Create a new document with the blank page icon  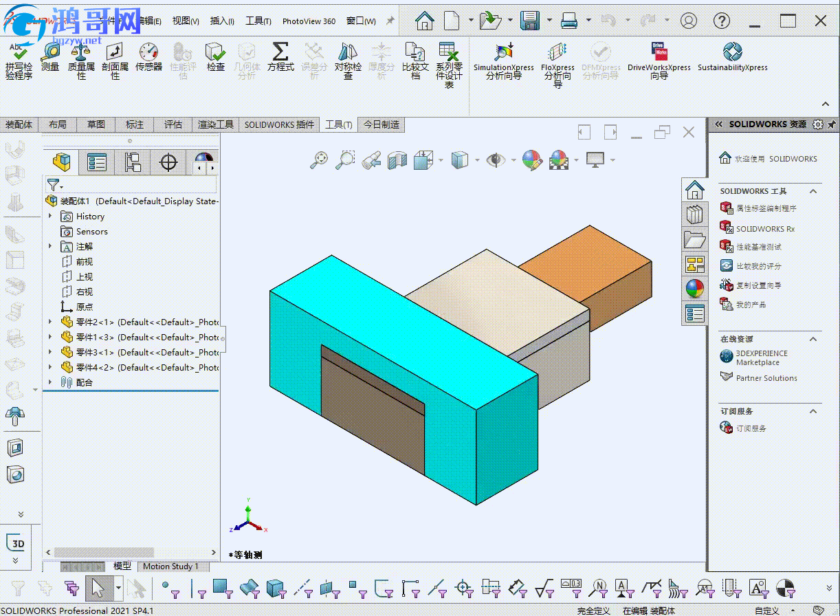tap(452, 21)
